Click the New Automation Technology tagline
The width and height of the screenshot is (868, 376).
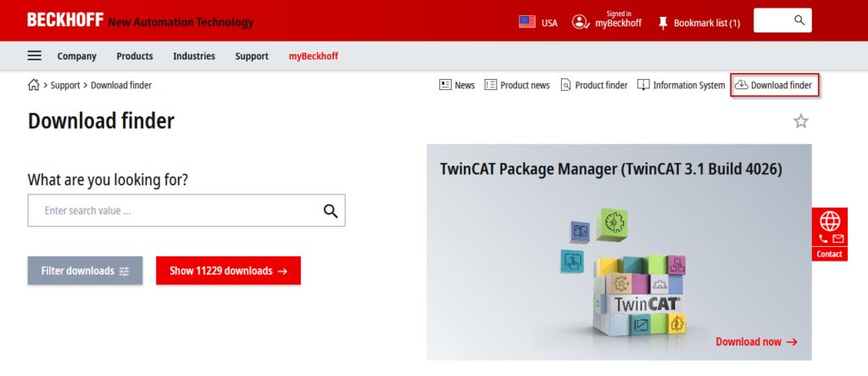tap(181, 23)
